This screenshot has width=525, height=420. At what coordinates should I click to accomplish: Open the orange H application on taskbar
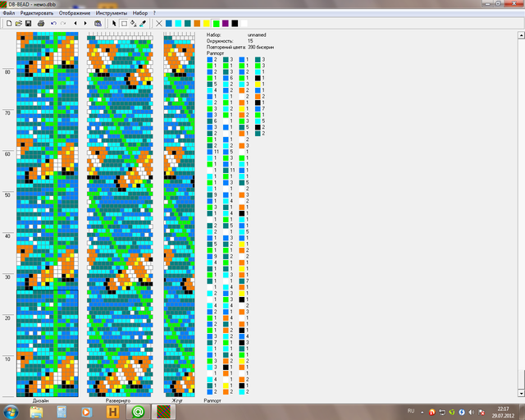pyautogui.click(x=113, y=412)
